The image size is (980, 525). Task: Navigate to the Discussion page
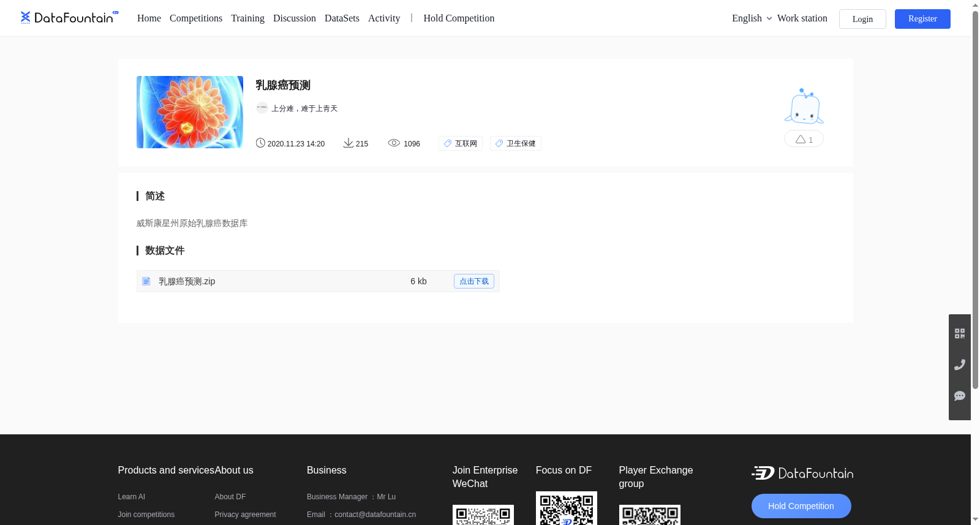(295, 18)
